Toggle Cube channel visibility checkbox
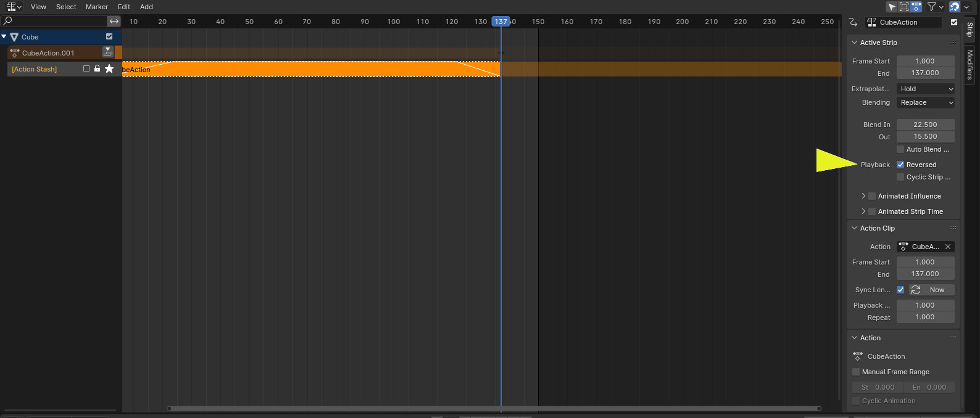 pyautogui.click(x=109, y=36)
